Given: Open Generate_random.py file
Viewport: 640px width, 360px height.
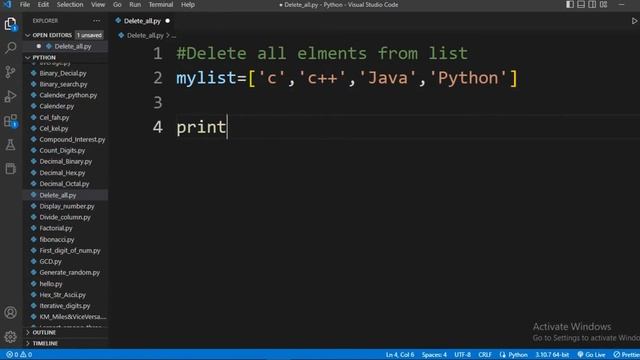Looking at the screenshot, I should click(x=69, y=273).
